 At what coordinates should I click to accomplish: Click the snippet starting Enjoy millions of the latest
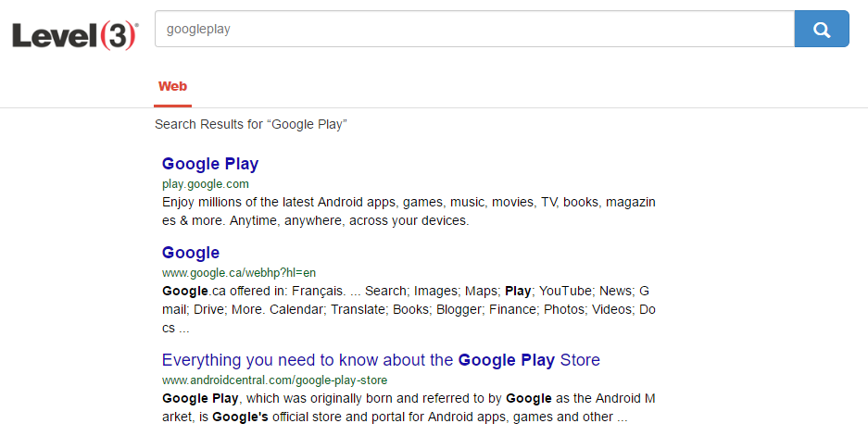pyautogui.click(x=409, y=211)
